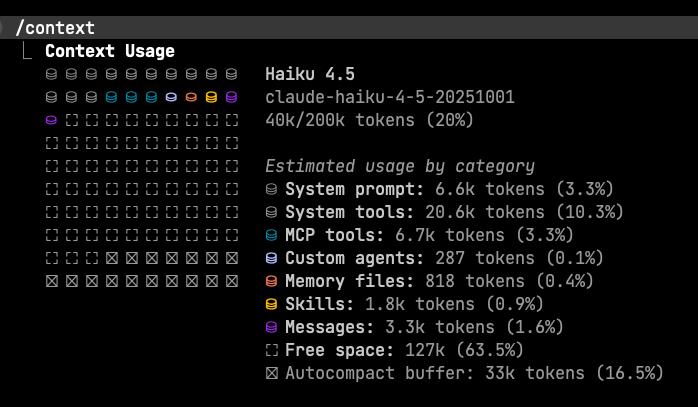Click the yellow Skills legend icon
Screen dimensions: 698x407
[272, 304]
